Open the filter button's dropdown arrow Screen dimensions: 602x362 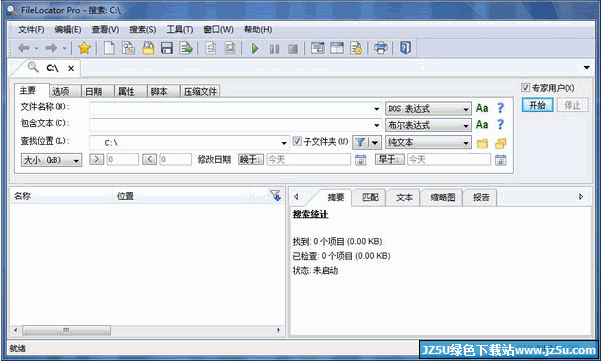(374, 142)
